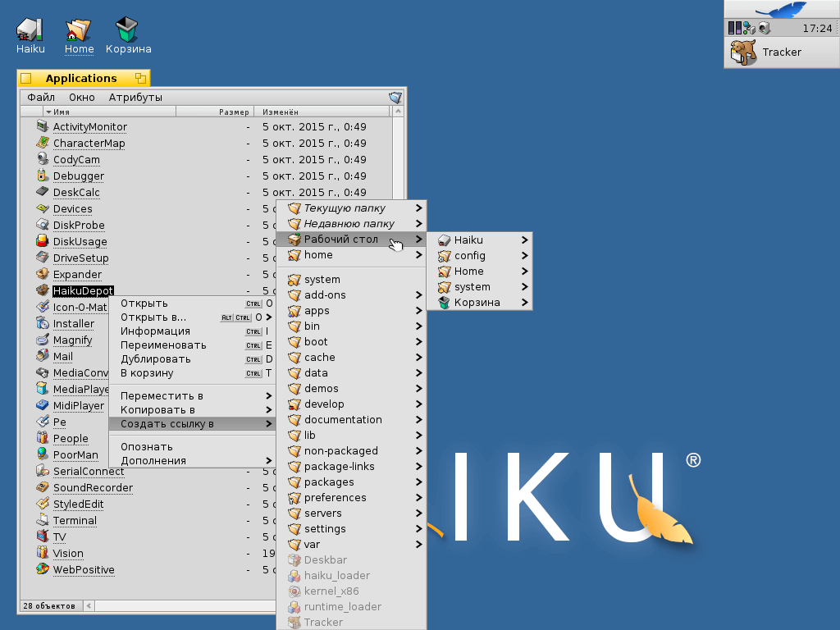Click the DeskCalc calculator icon
This screenshot has width=840, height=630.
(x=43, y=192)
